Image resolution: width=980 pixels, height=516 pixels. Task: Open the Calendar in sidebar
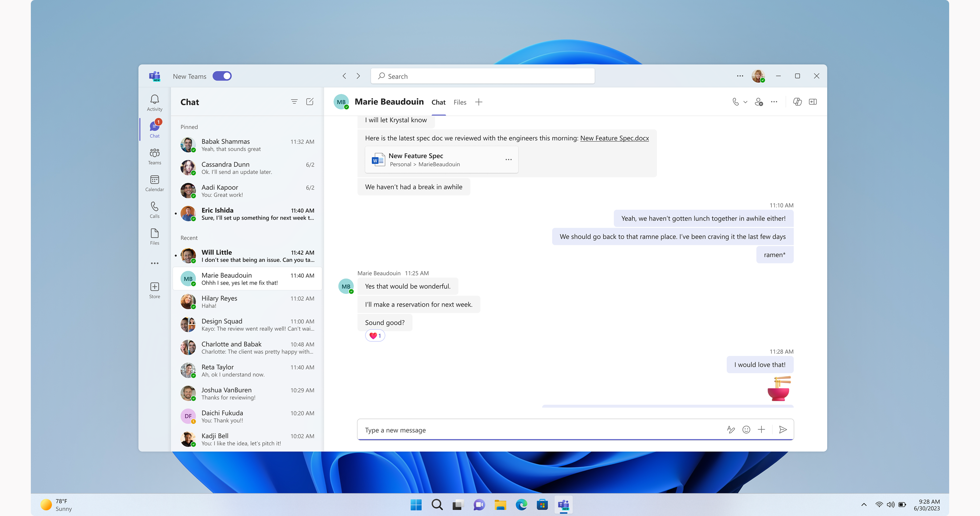(155, 183)
